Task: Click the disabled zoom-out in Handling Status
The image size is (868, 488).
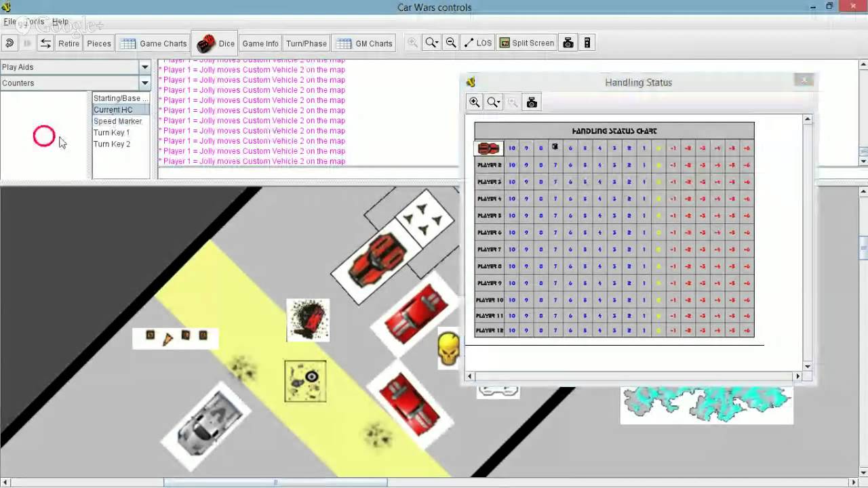Action: [513, 102]
